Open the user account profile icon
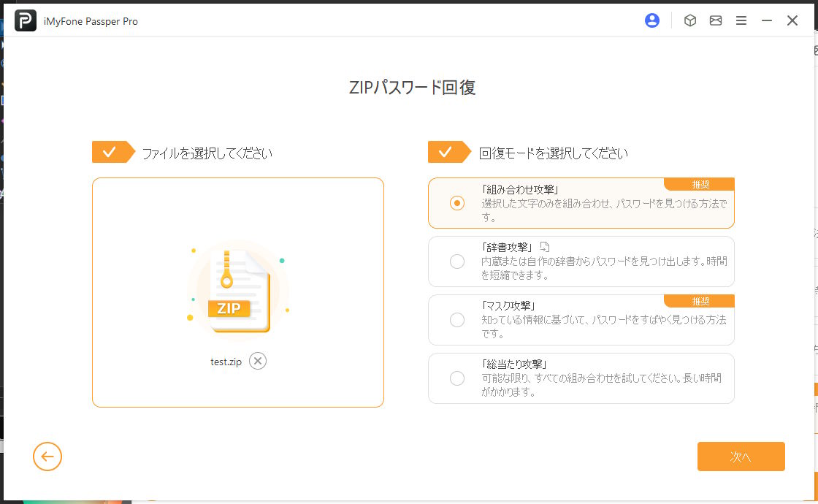The image size is (818, 504). [652, 20]
